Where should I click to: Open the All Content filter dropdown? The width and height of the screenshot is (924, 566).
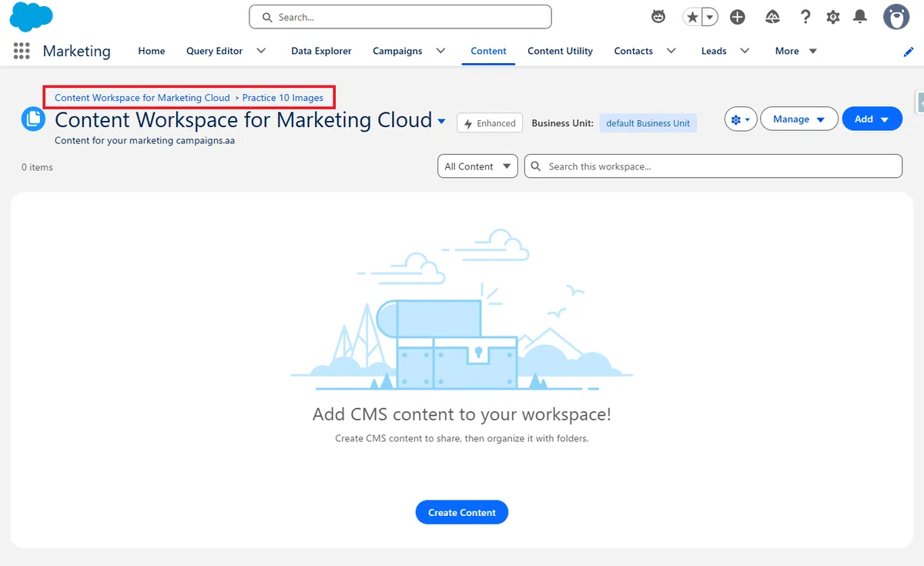point(477,166)
